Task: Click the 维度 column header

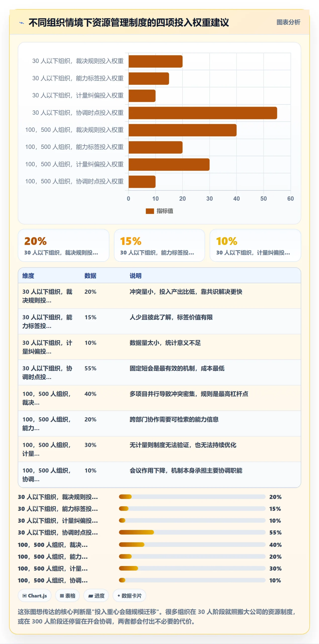Action: (x=28, y=276)
